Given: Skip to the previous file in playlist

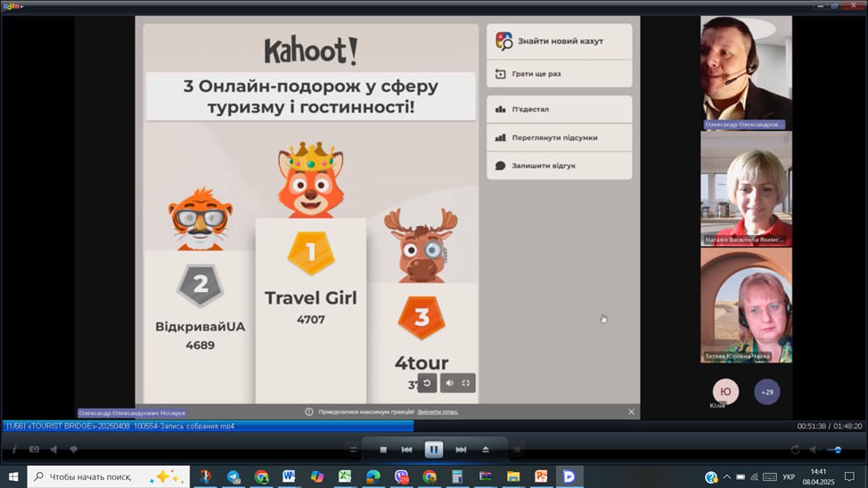Looking at the screenshot, I should point(407,450).
